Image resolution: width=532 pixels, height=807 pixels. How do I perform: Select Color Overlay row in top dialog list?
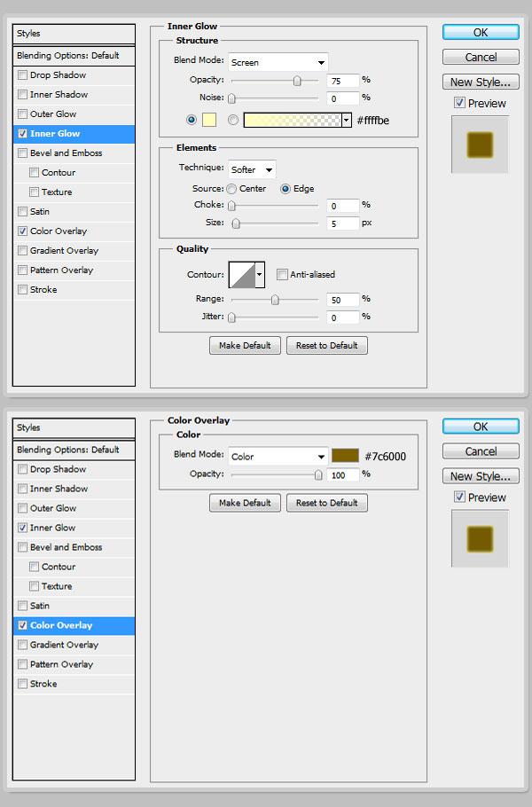pyautogui.click(x=74, y=231)
